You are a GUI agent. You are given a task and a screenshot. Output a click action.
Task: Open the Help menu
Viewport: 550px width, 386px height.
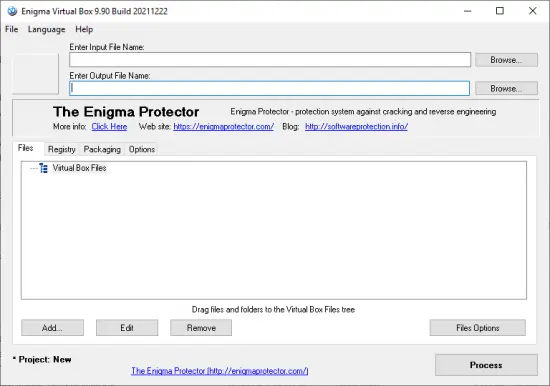coord(84,29)
